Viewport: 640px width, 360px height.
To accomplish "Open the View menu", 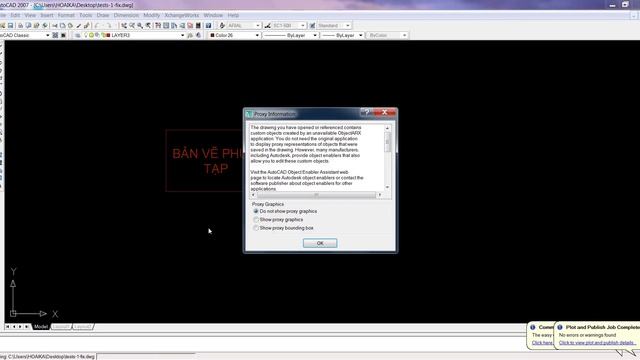I will pyautogui.click(x=30, y=15).
